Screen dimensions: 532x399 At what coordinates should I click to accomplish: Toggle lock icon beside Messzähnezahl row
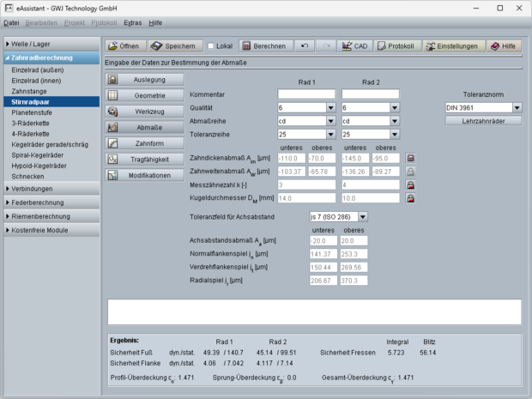tap(411, 184)
